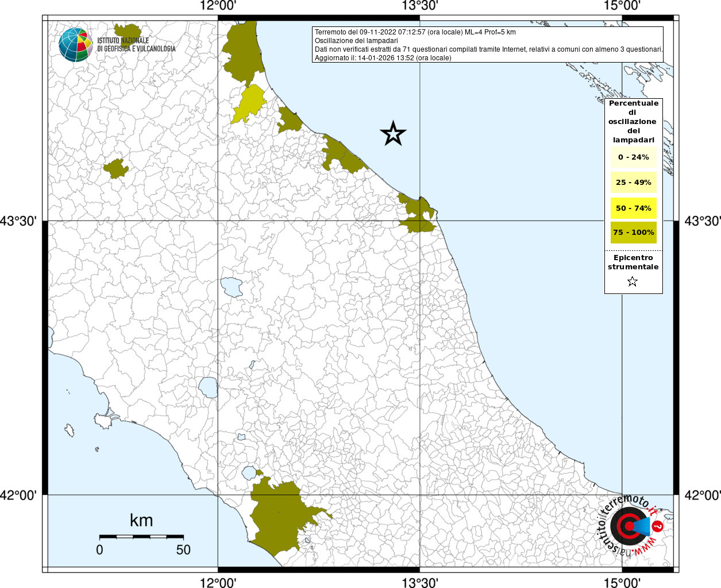This screenshot has width=721, height=588.
Task: Select the 50 - 74% legend swatch
Action: 633,208
